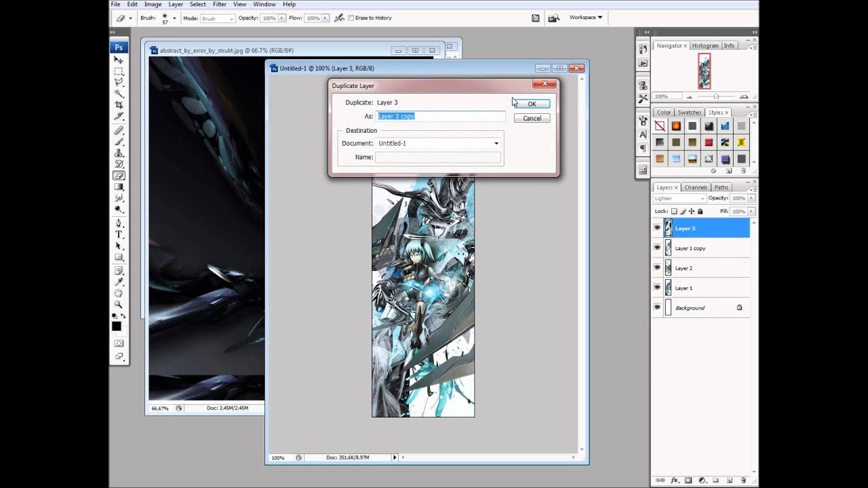Add a layer mask
868x488 pixels.
coord(688,480)
